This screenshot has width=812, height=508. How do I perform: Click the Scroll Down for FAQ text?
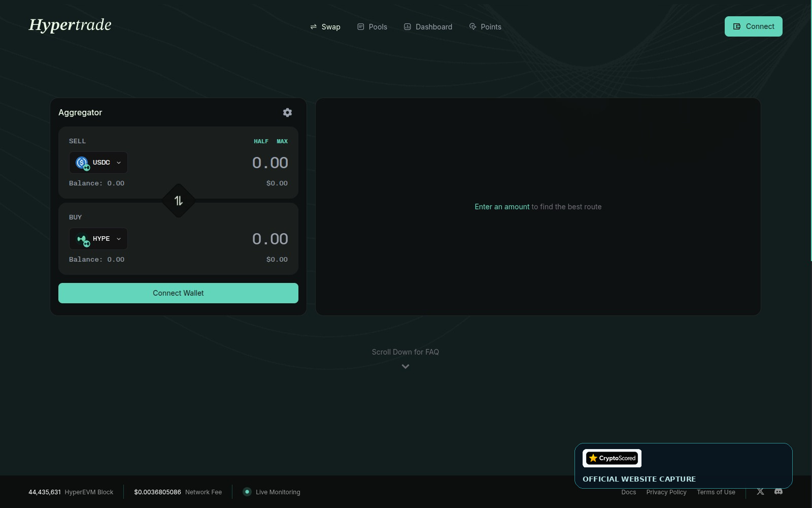tap(405, 352)
